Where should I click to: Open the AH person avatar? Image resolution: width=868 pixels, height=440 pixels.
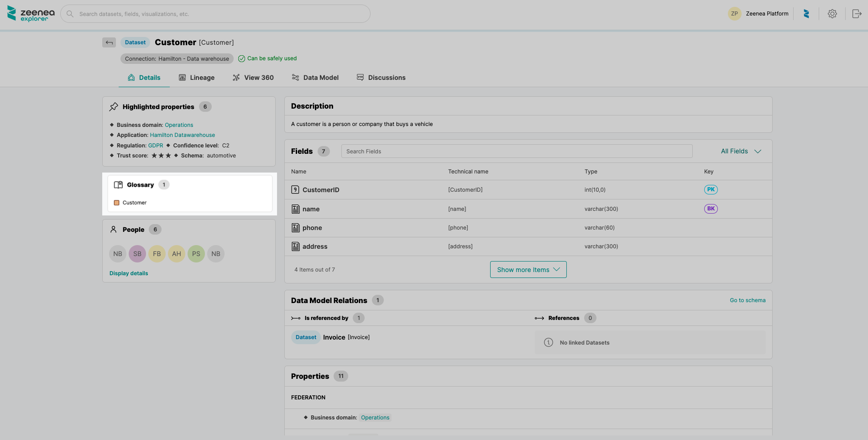pyautogui.click(x=177, y=254)
